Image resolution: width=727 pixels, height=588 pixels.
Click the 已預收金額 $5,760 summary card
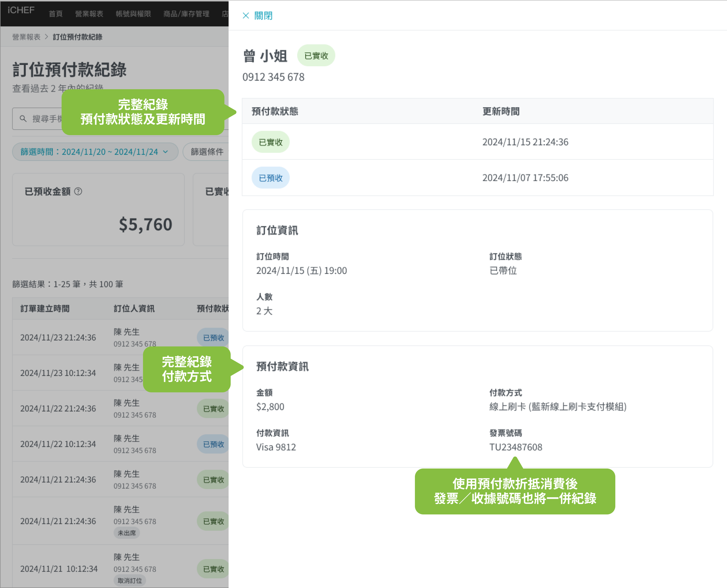(x=98, y=209)
